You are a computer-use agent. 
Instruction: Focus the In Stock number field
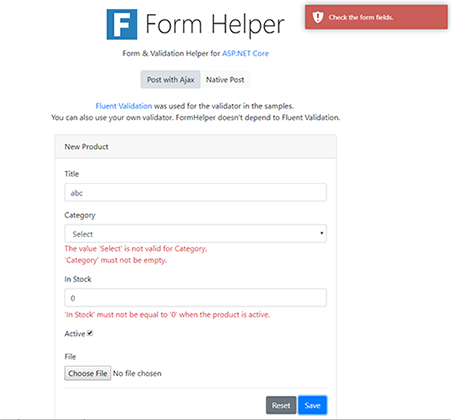click(x=195, y=298)
